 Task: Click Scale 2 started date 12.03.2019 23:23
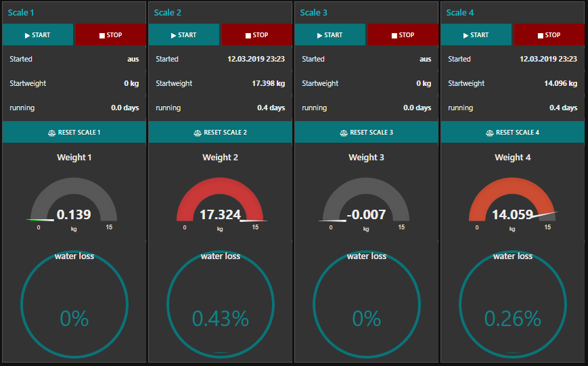pos(256,59)
